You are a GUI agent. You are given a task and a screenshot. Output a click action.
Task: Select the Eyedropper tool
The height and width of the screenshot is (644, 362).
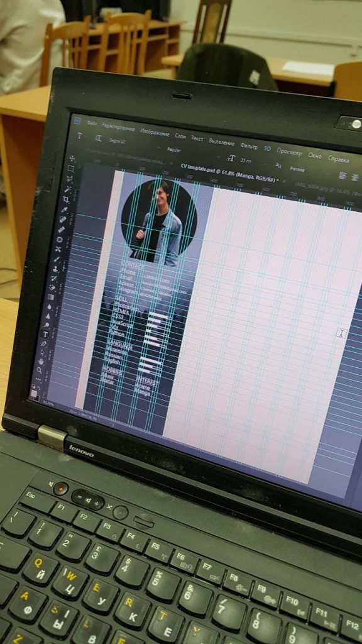(65, 209)
